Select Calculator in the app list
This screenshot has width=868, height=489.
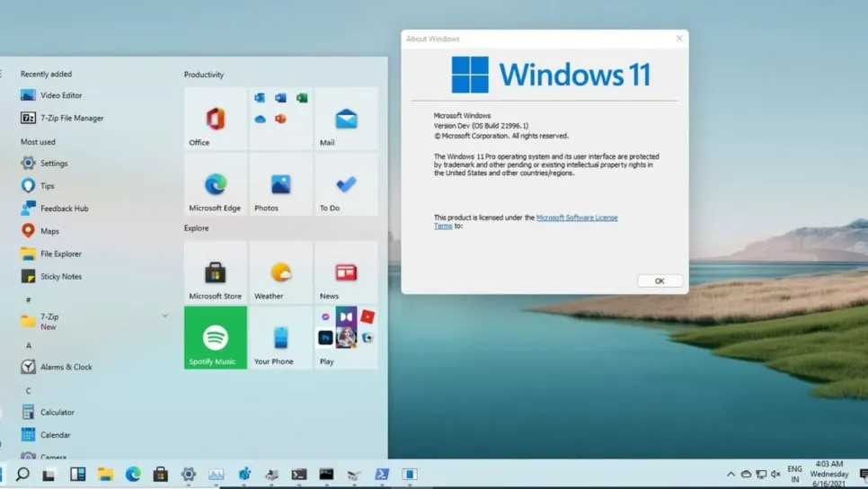57,413
